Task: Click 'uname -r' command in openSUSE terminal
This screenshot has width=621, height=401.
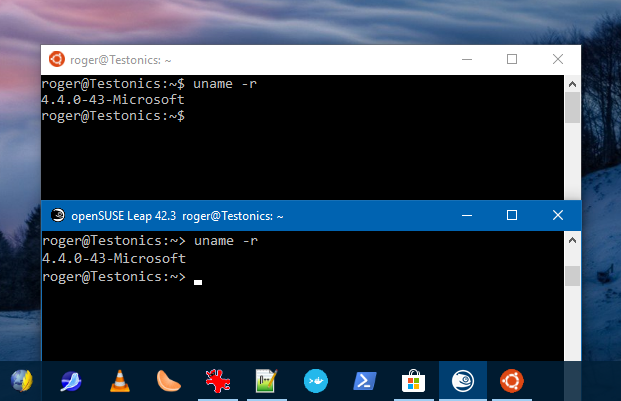Action: tap(226, 241)
